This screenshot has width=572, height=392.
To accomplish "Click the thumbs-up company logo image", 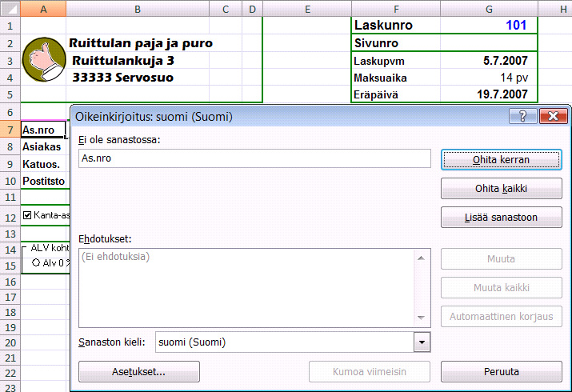I will [44, 59].
